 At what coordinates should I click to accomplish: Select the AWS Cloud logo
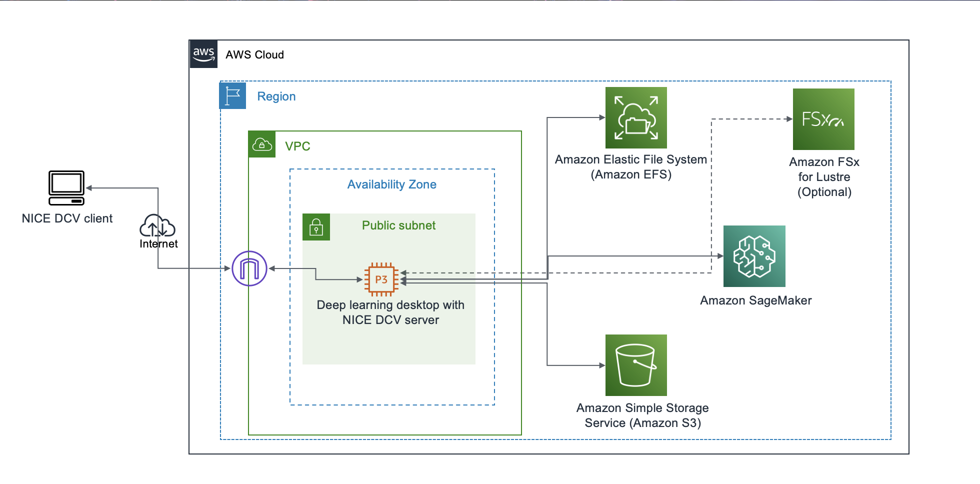(x=203, y=54)
